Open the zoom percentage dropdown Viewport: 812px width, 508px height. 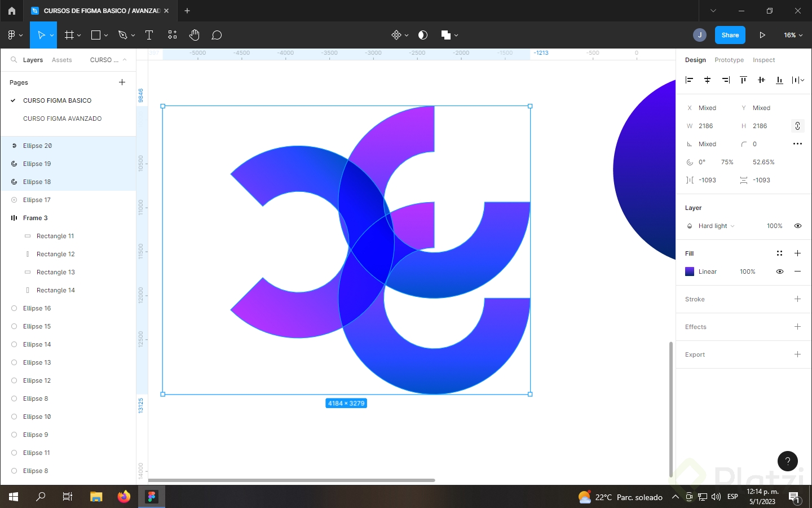pyautogui.click(x=793, y=35)
